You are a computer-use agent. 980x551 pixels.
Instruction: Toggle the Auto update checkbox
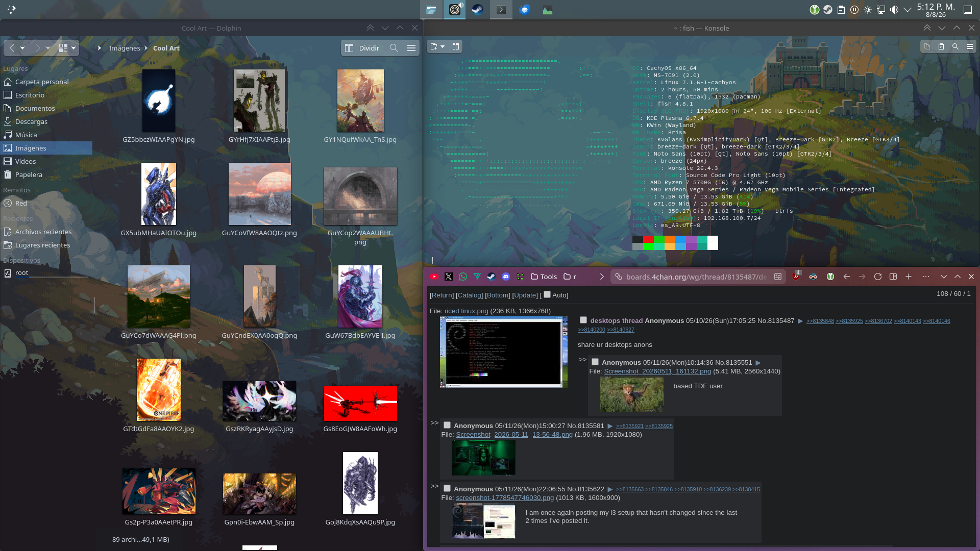(547, 294)
